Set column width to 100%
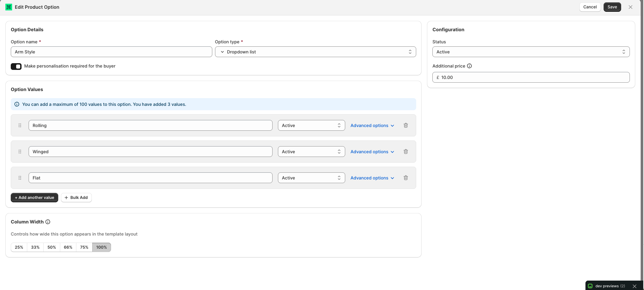The height and width of the screenshot is (290, 644). [102, 247]
